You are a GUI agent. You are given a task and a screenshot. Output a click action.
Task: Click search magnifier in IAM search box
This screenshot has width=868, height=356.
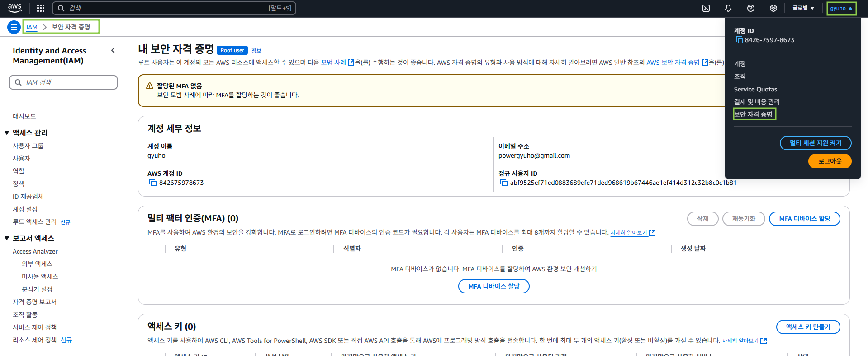(x=19, y=82)
